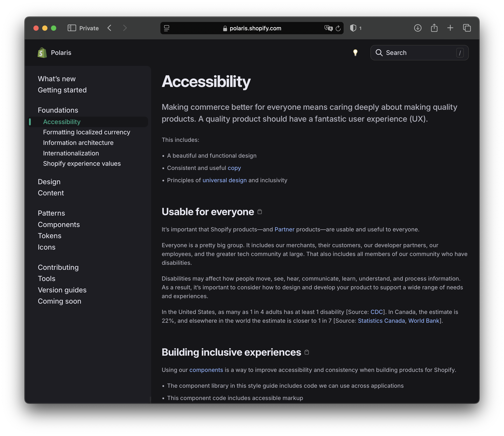The width and height of the screenshot is (504, 436).
Task: Open Reader view icon in address bar
Action: point(167,28)
